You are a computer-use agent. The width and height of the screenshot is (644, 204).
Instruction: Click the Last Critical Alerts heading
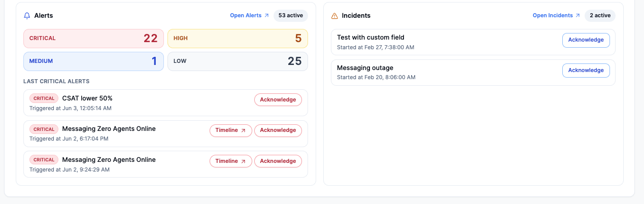pyautogui.click(x=57, y=81)
